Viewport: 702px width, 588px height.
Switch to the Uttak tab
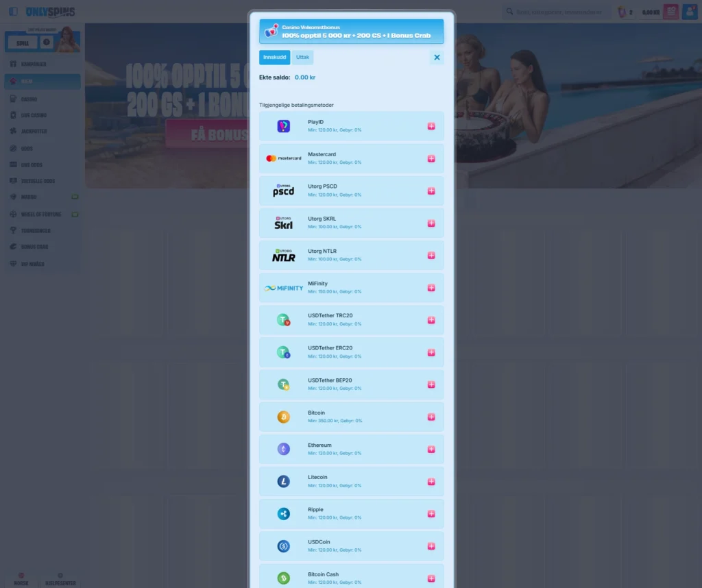tap(302, 58)
